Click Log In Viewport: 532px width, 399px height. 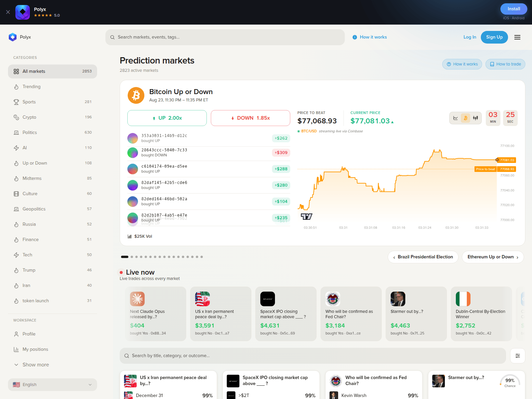point(469,37)
